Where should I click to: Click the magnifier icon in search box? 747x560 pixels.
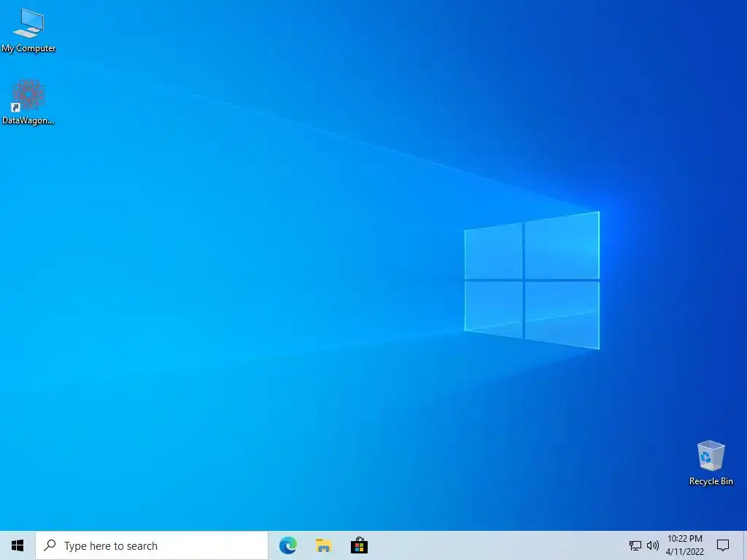tap(50, 545)
